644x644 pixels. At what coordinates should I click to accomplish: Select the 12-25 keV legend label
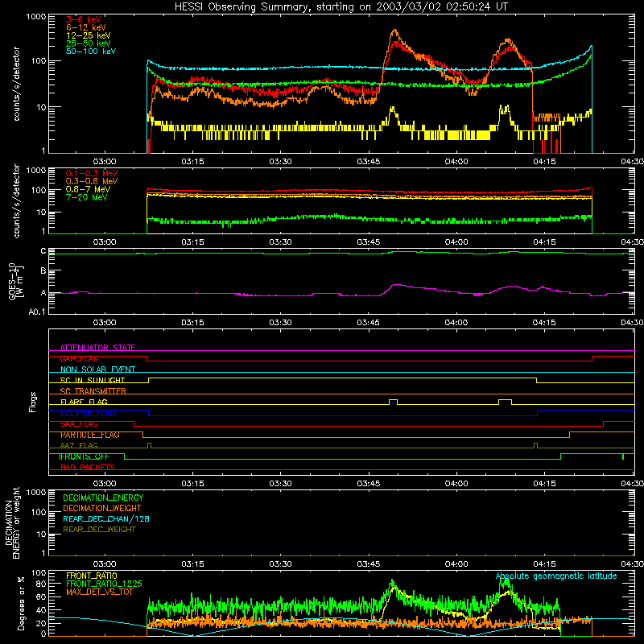tap(88, 35)
